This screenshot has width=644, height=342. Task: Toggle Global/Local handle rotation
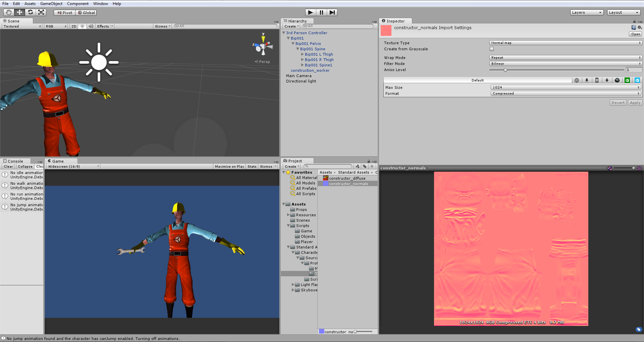86,13
